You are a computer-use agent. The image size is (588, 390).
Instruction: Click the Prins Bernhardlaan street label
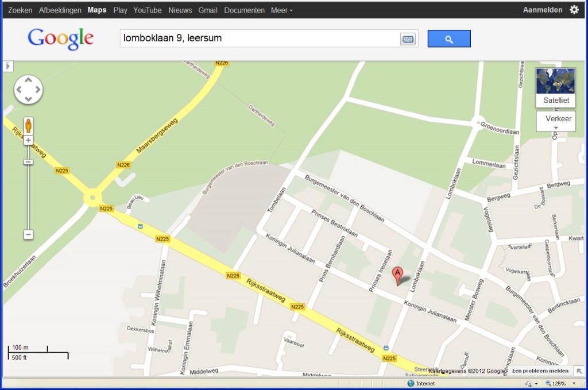(x=331, y=258)
